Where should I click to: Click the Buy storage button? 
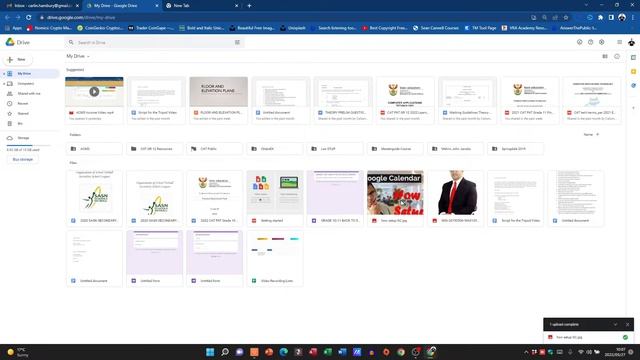pyautogui.click(x=23, y=159)
